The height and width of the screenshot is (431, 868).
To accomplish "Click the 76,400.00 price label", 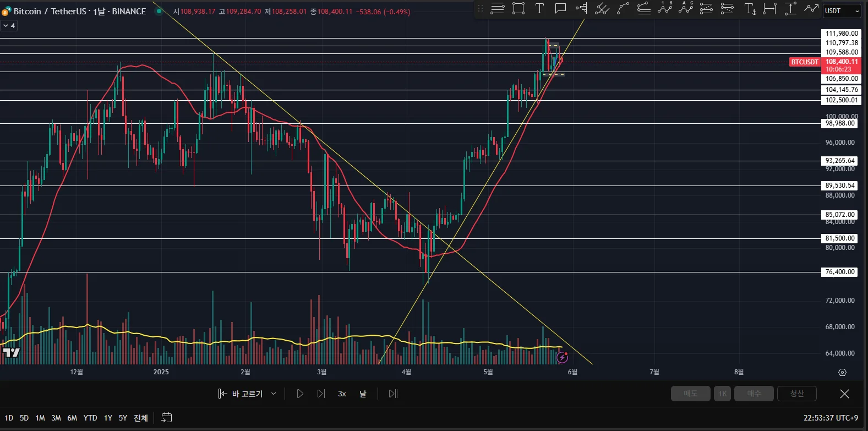I will (x=840, y=272).
